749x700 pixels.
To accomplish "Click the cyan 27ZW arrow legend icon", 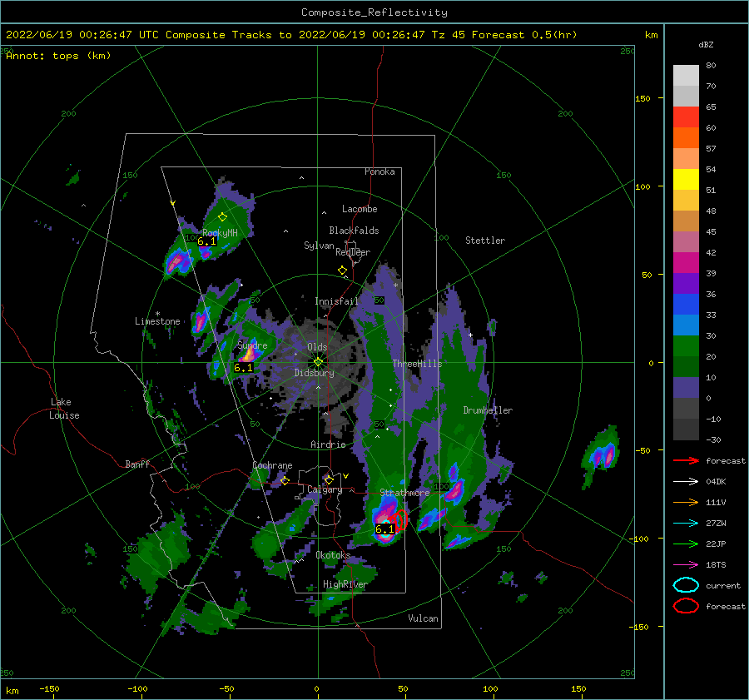I will tap(686, 524).
